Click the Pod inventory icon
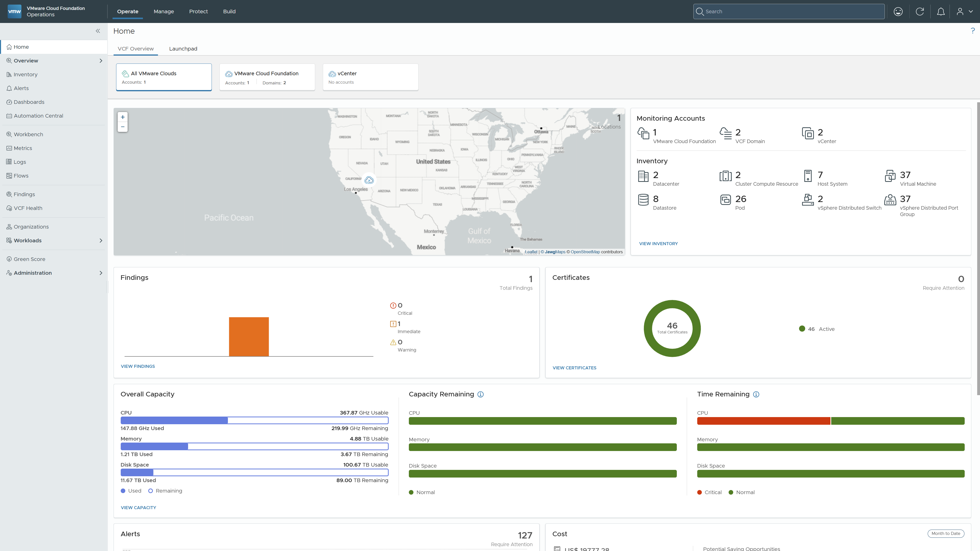This screenshot has height=551, width=980. coord(725,200)
